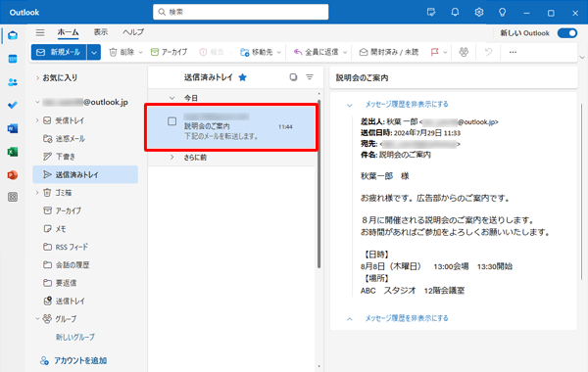Select the 下書き folder
Viewport: 588px width, 372px height.
[x=85, y=157]
